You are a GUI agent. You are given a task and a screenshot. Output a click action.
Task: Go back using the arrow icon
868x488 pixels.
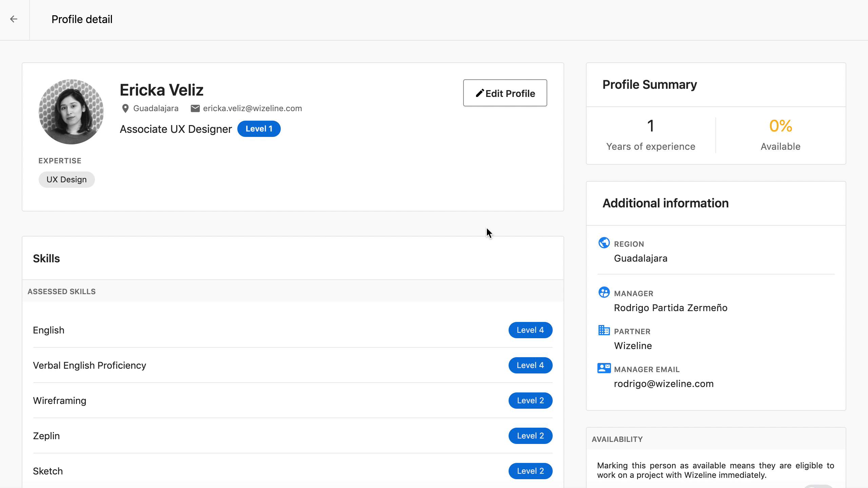coord(14,19)
